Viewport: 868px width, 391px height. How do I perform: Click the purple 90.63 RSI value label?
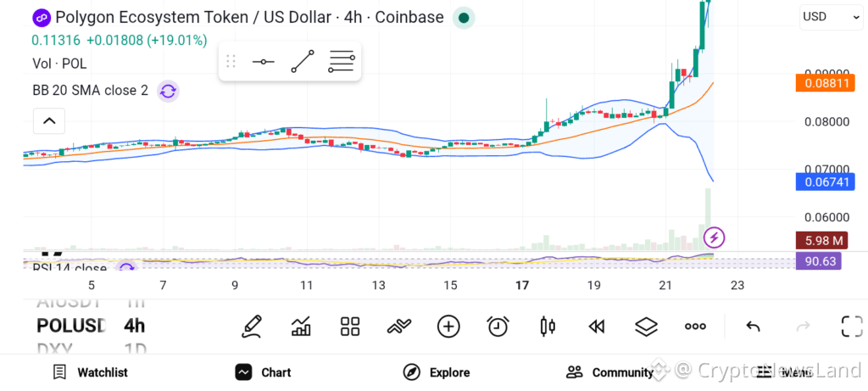click(818, 261)
